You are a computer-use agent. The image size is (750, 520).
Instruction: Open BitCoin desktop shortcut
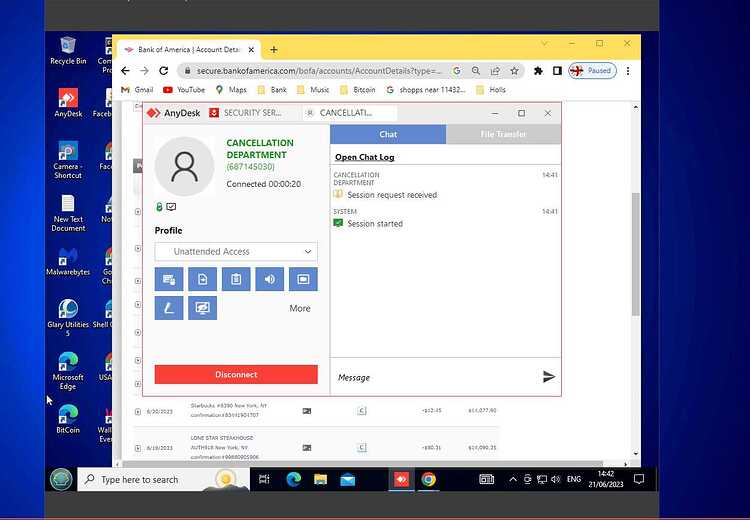[68, 420]
